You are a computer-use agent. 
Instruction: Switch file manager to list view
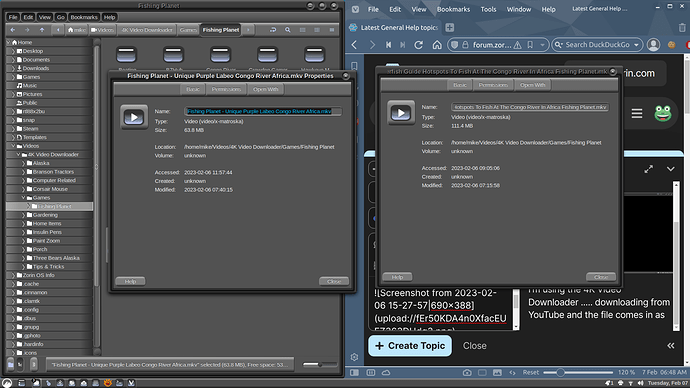(x=317, y=30)
